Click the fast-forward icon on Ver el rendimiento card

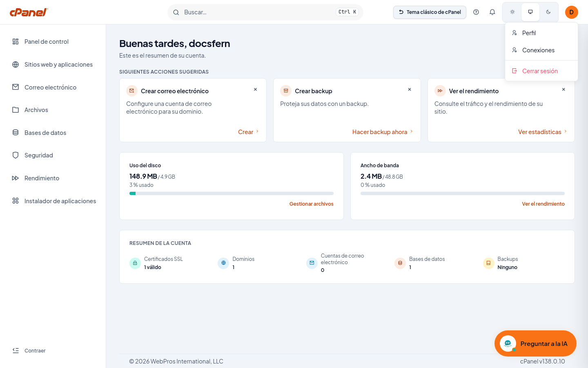pyautogui.click(x=440, y=91)
